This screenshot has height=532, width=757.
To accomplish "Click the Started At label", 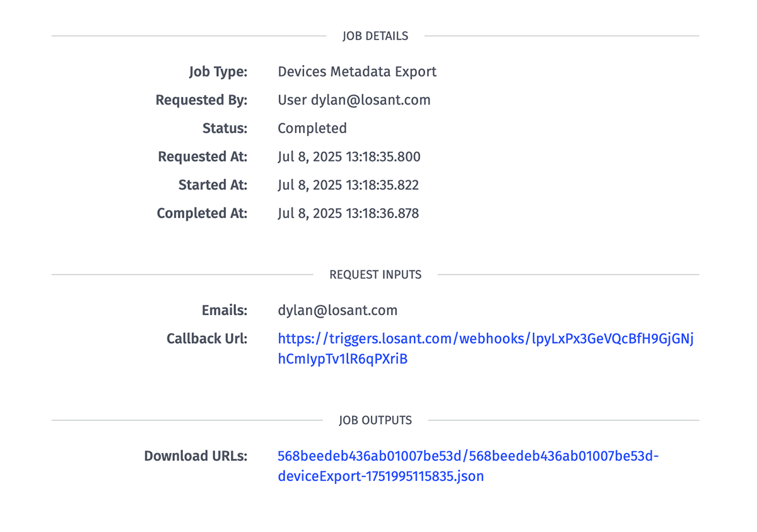I will [x=213, y=185].
